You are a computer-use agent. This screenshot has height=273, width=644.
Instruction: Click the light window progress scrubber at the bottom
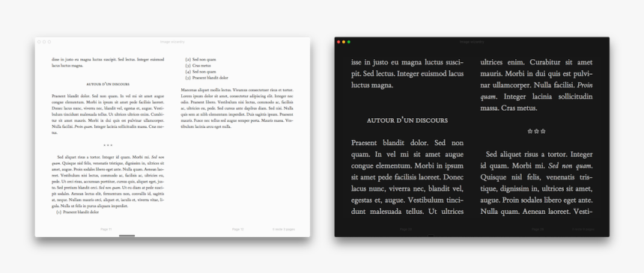coord(127,236)
